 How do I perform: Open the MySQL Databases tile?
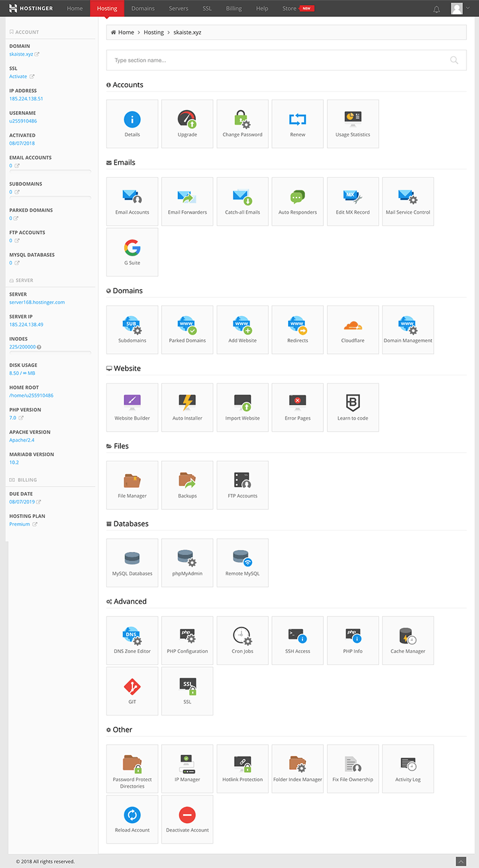tap(132, 563)
